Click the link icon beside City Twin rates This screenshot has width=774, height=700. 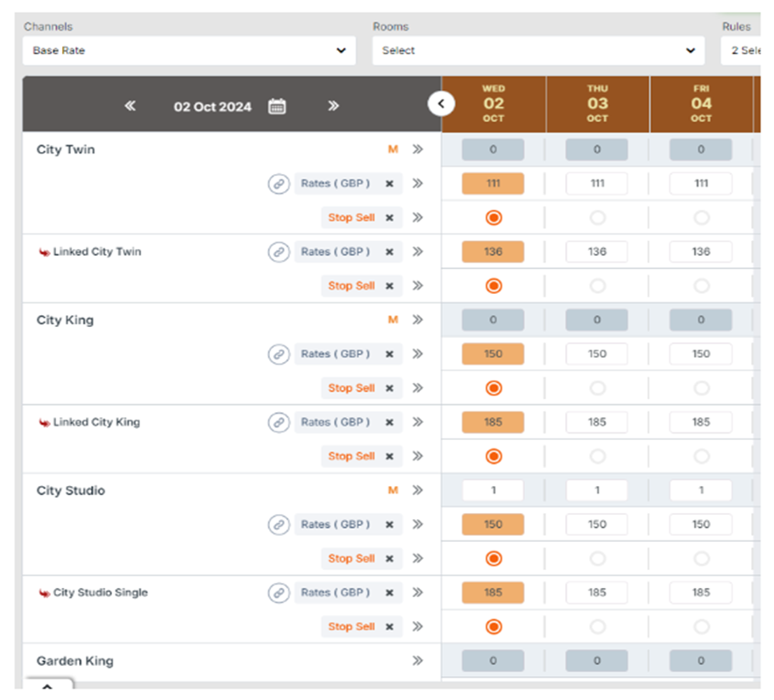(x=279, y=183)
